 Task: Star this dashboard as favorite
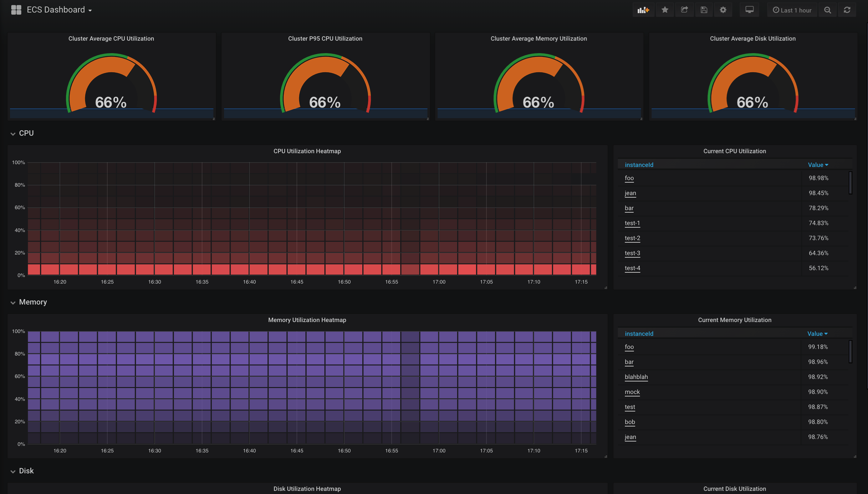pyautogui.click(x=665, y=10)
